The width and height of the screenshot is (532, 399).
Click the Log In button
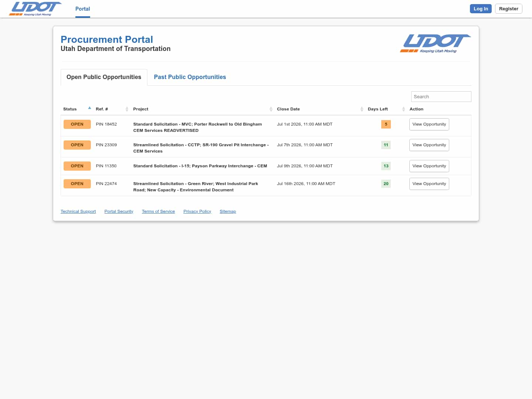[481, 8]
